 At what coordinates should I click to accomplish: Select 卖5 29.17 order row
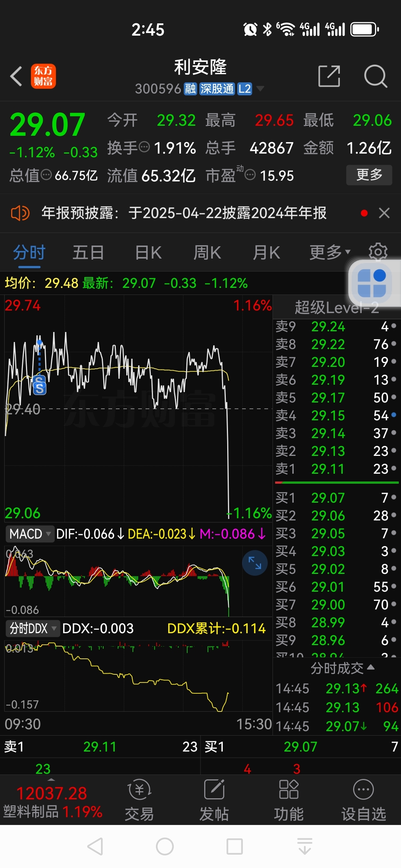point(336,398)
